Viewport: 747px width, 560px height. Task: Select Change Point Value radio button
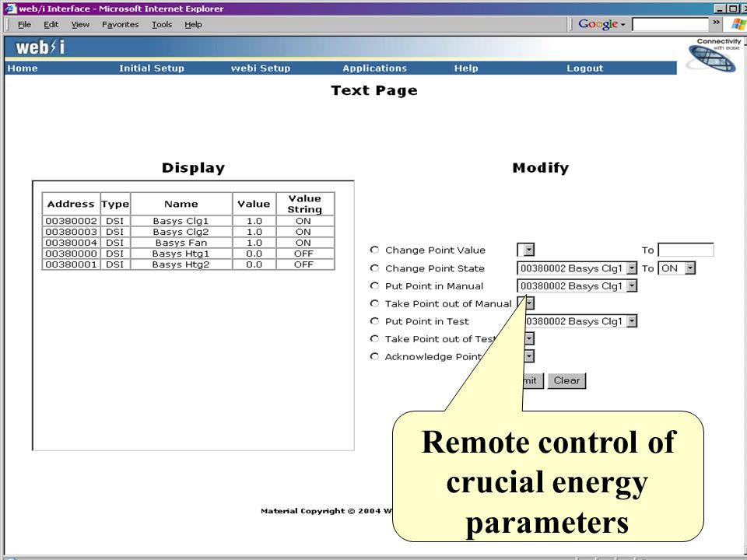pyautogui.click(x=374, y=250)
